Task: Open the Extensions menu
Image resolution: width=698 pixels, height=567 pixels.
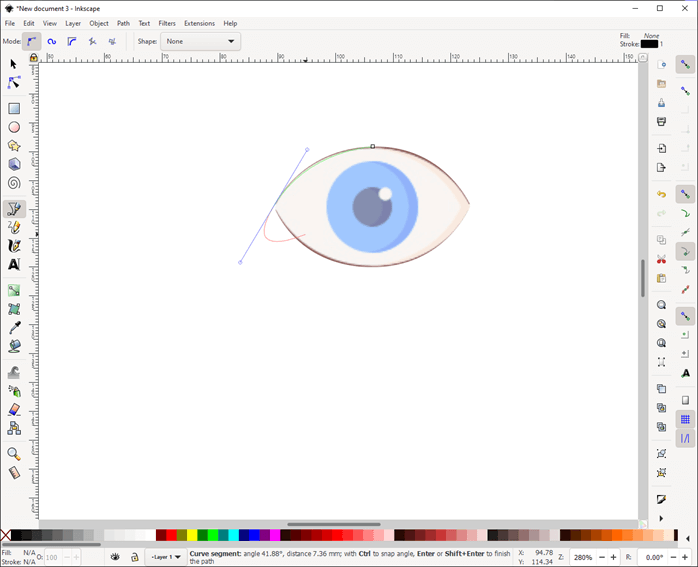Action: click(x=199, y=23)
